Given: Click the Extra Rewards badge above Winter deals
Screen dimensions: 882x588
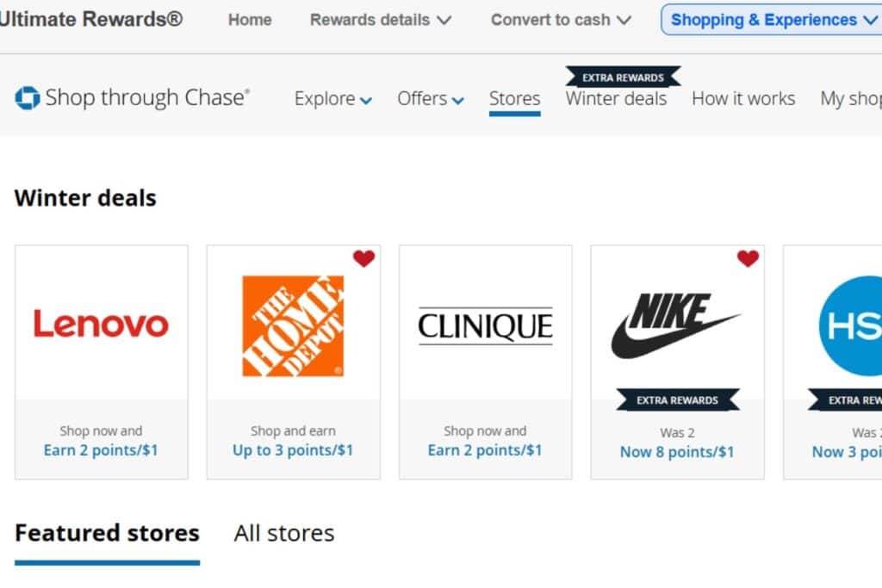Looking at the screenshot, I should pyautogui.click(x=621, y=76).
